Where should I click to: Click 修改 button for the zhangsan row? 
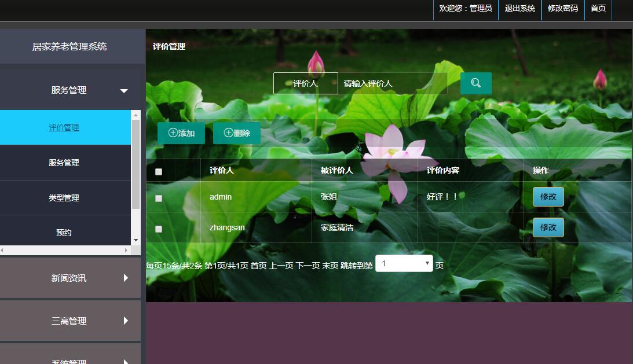point(548,227)
